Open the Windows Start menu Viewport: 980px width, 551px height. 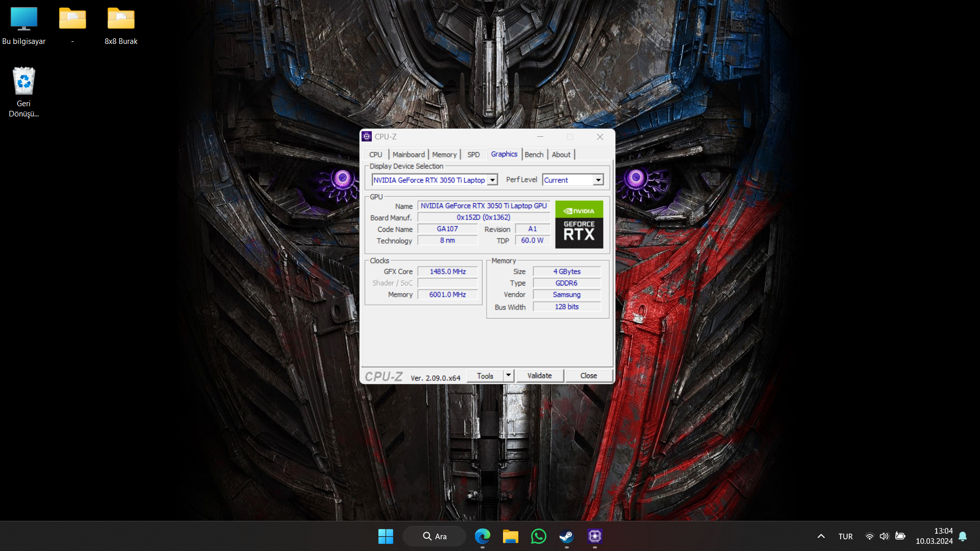click(386, 536)
